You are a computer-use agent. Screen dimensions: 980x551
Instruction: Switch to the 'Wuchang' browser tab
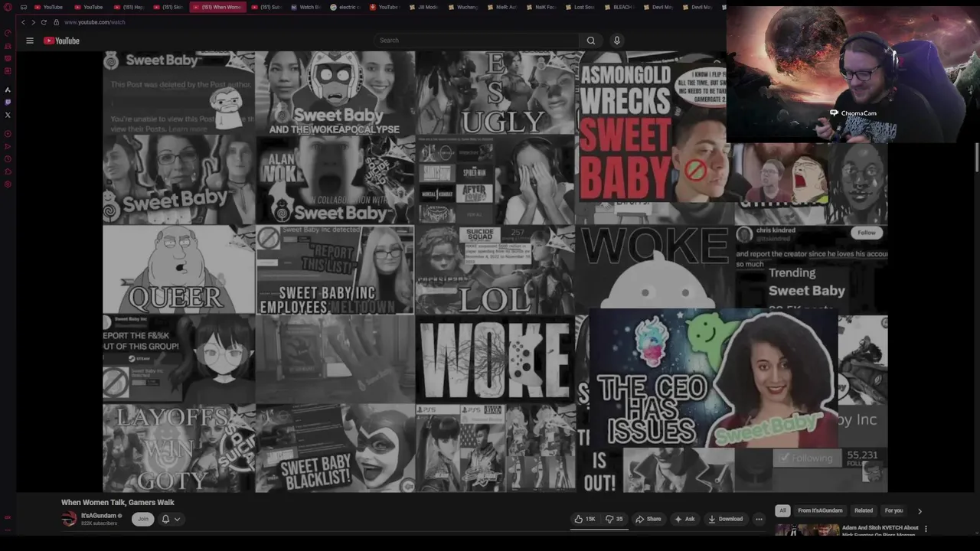[x=463, y=7]
